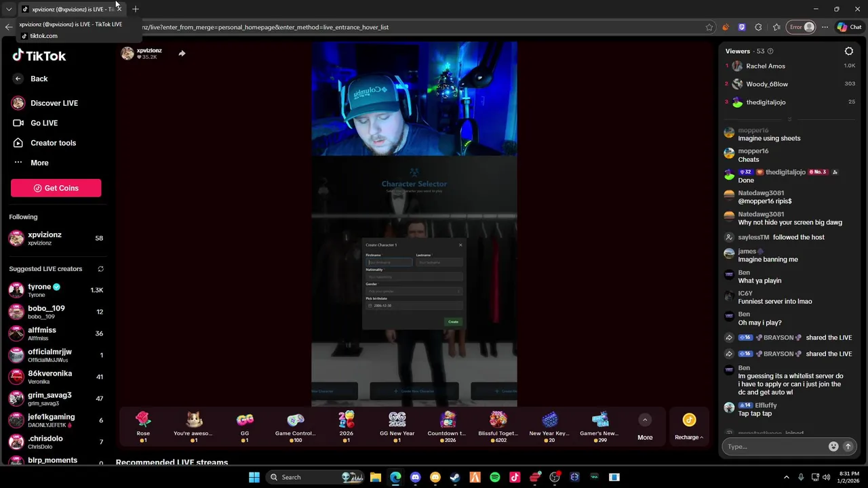Click the Viewers info icon

pyautogui.click(x=770, y=52)
